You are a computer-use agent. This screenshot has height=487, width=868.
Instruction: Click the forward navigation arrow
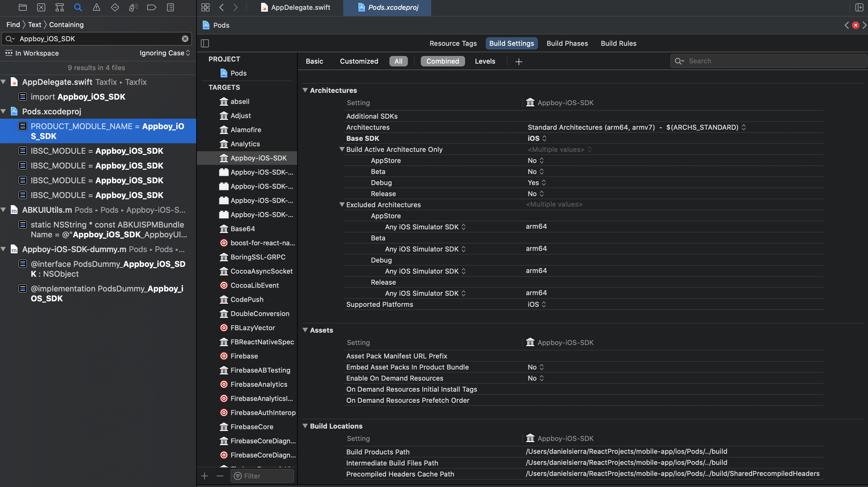point(236,7)
